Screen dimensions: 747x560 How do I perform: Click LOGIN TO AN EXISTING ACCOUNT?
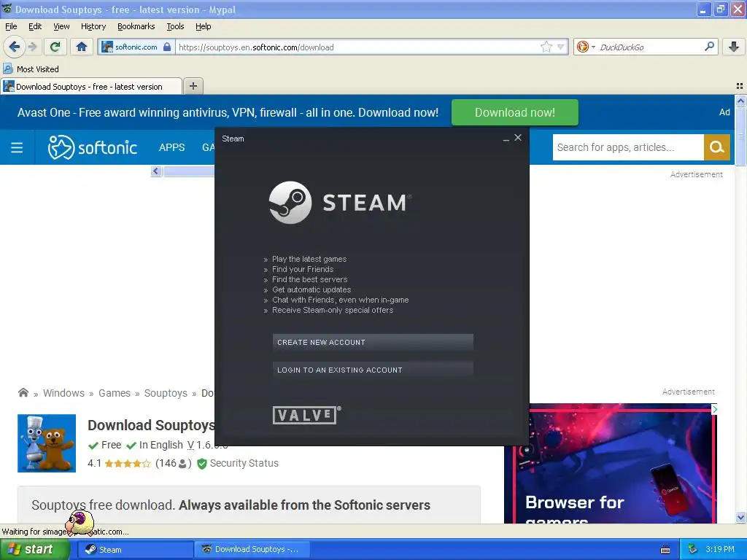pyautogui.click(x=373, y=370)
